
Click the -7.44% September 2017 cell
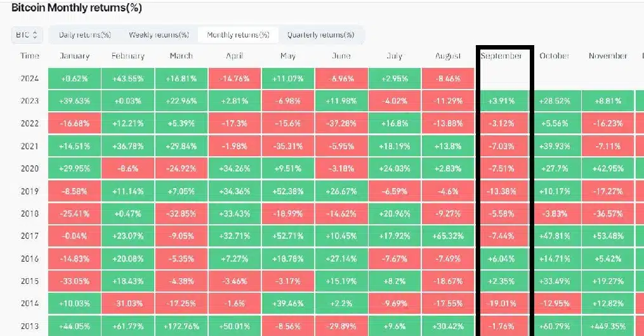[x=501, y=236]
